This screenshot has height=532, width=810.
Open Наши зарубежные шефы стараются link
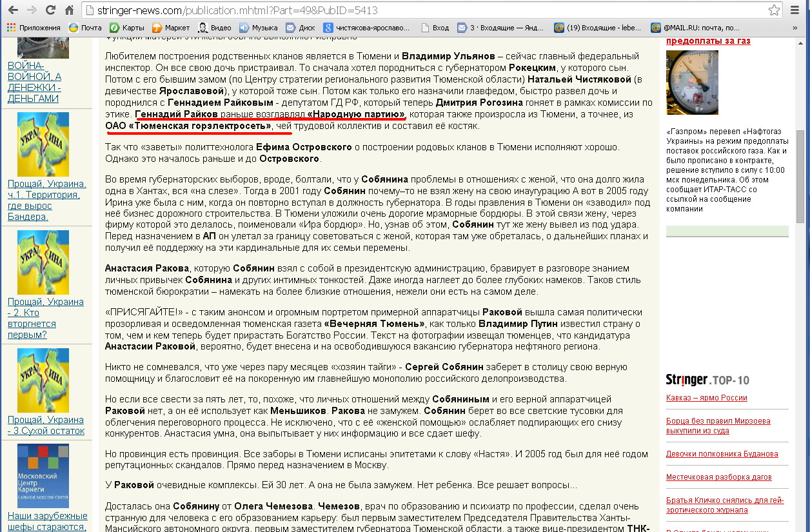[x=47, y=521]
